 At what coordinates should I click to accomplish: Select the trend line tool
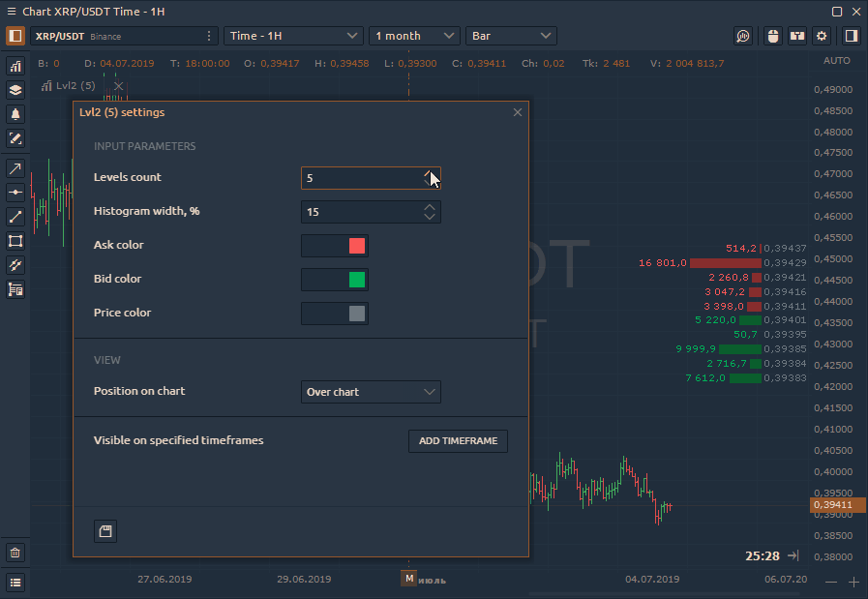click(15, 217)
